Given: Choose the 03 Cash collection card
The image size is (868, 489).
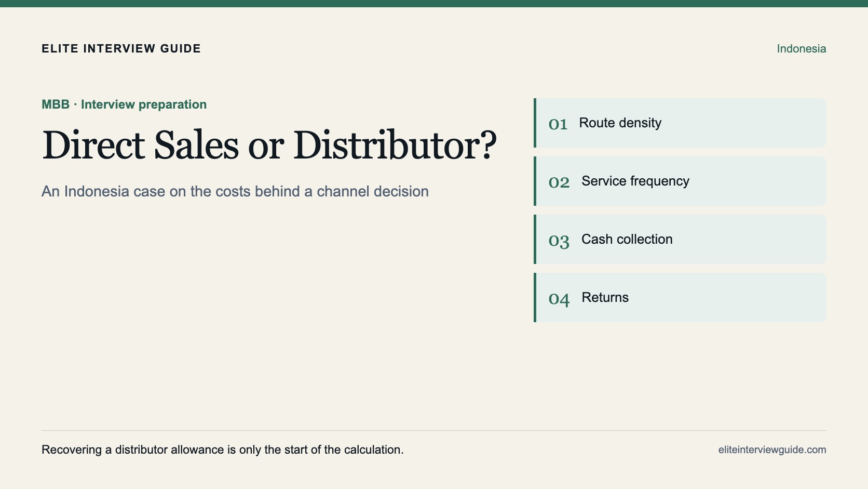Looking at the screenshot, I should [680, 240].
